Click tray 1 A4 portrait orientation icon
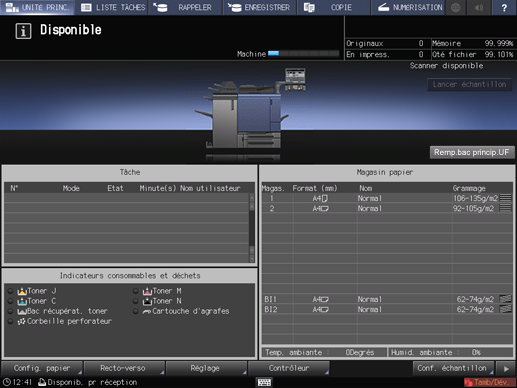Image resolution: width=517 pixels, height=388 pixels. coord(325,199)
